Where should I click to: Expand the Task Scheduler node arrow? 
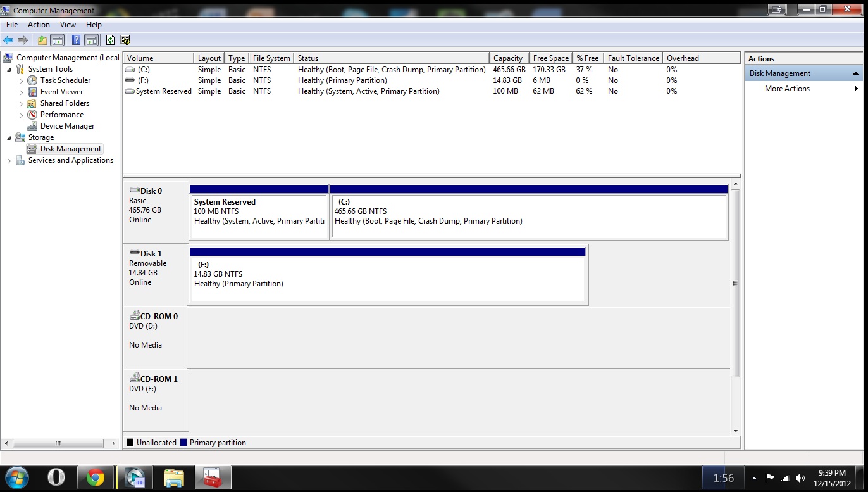click(21, 81)
